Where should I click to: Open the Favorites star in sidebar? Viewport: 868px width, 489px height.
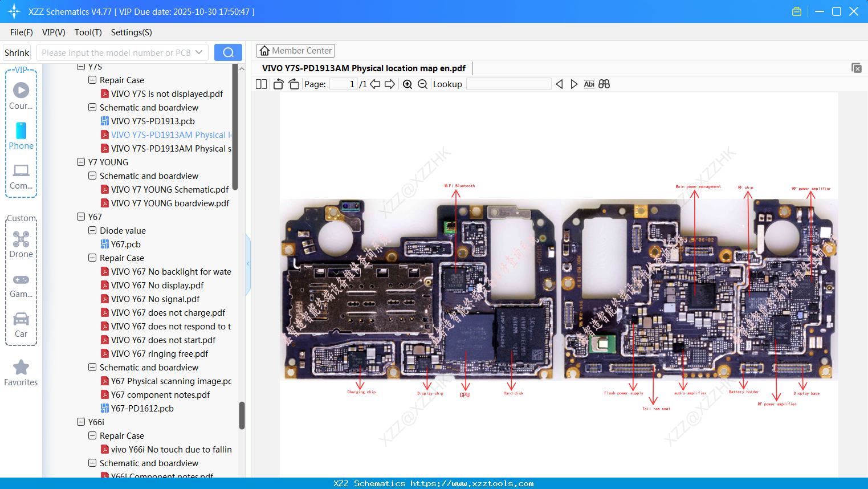coord(21,373)
